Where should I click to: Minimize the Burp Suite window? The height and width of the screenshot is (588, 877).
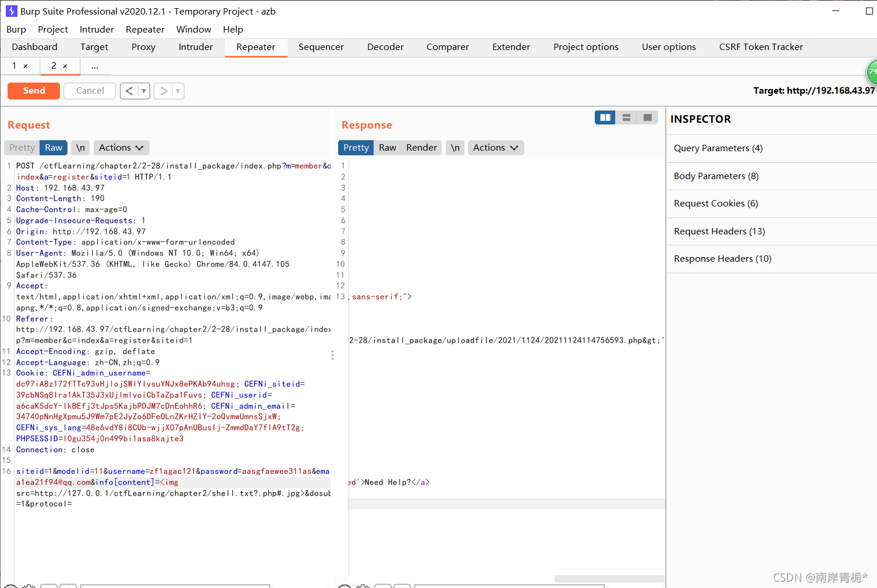[x=836, y=11]
